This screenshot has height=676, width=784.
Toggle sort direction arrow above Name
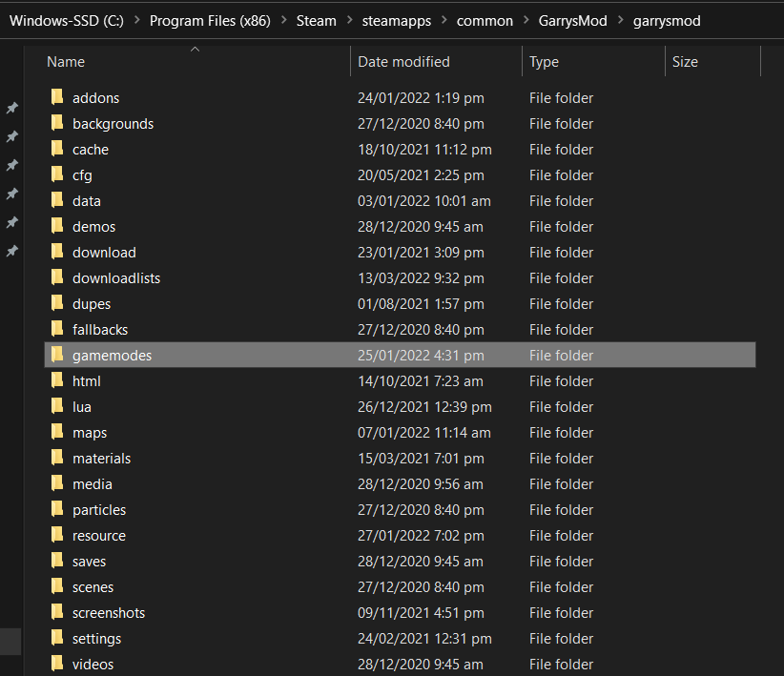click(195, 49)
